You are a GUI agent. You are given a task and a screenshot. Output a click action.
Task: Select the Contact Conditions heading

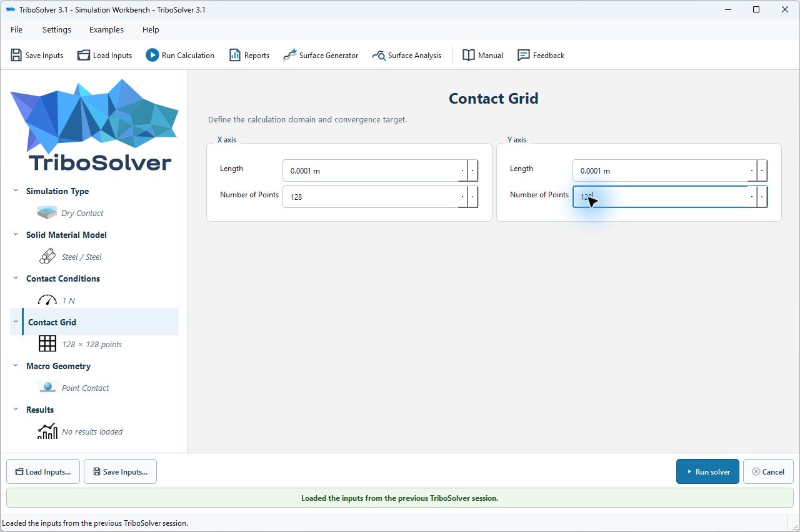[63, 278]
